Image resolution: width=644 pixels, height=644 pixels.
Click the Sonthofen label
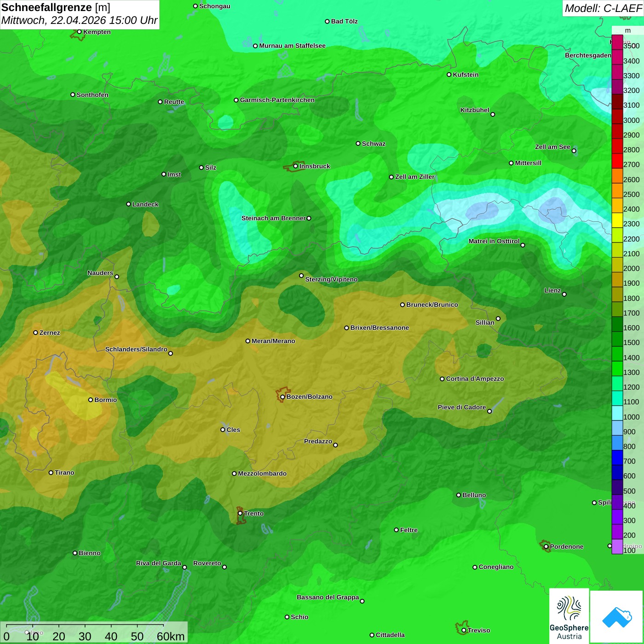(x=92, y=95)
